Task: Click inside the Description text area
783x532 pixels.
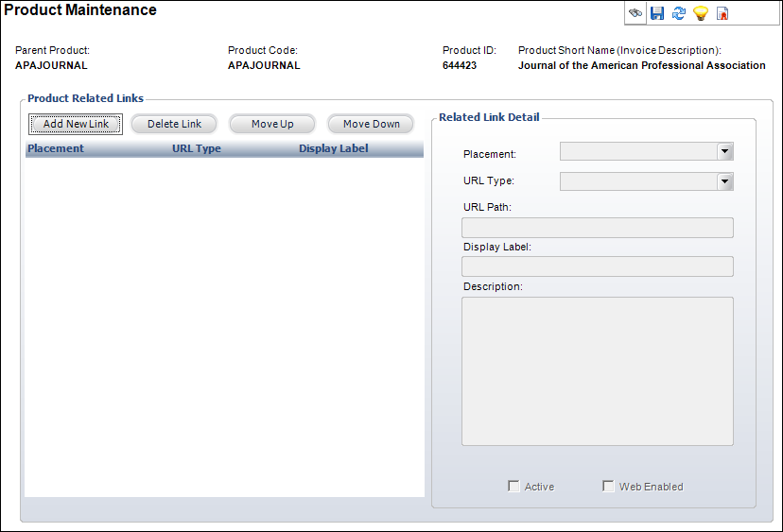Action: tap(598, 371)
